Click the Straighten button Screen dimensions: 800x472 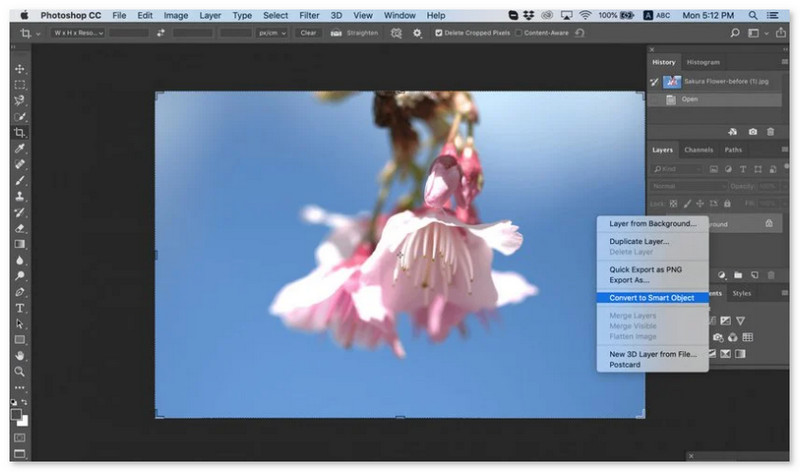tap(355, 33)
